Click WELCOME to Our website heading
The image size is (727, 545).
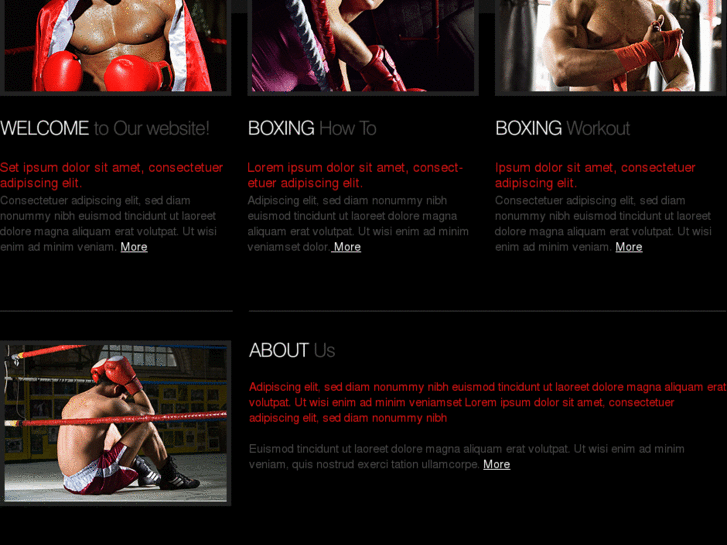point(105,128)
